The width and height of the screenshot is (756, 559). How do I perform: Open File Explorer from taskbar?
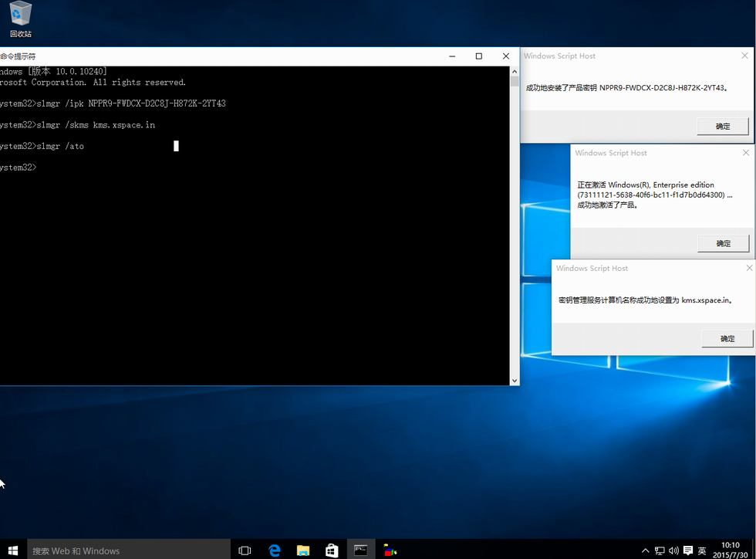pos(302,551)
